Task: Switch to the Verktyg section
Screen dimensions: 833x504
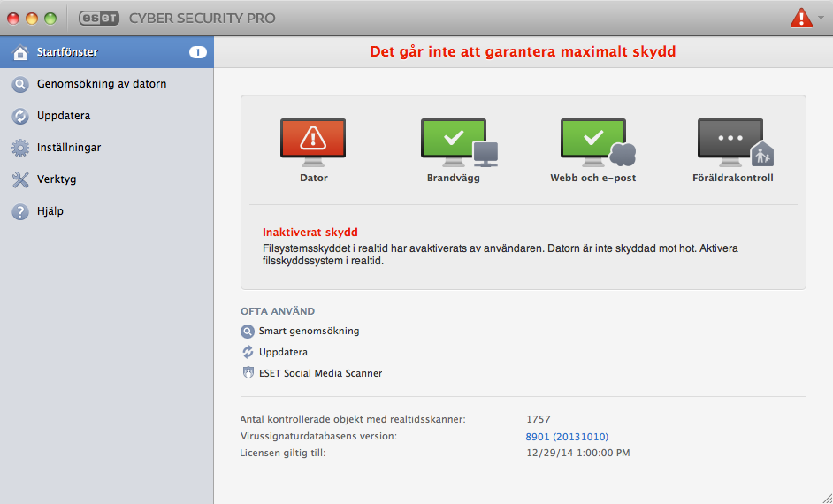Action: [x=107, y=179]
